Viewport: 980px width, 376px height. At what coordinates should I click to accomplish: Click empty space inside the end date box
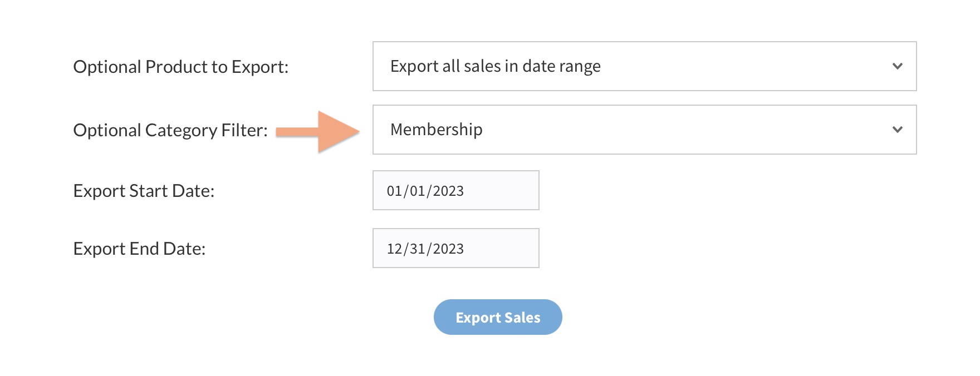tap(507, 249)
